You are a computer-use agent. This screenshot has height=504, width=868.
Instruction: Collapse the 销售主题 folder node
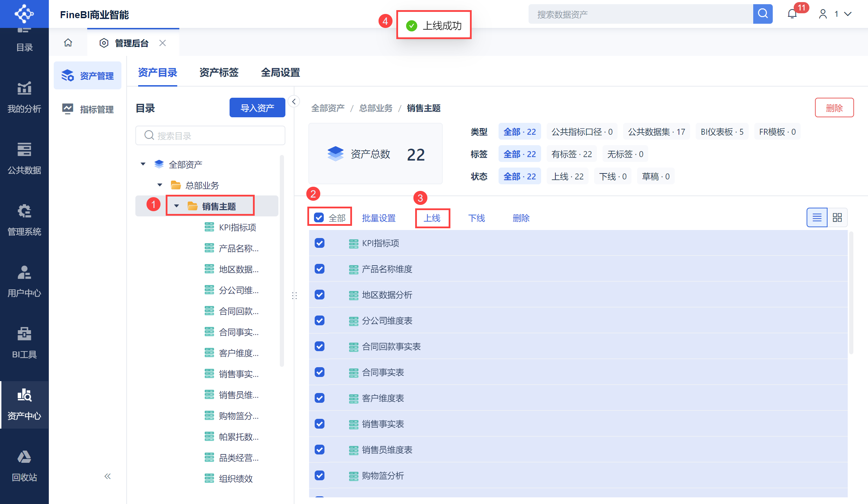click(x=177, y=206)
